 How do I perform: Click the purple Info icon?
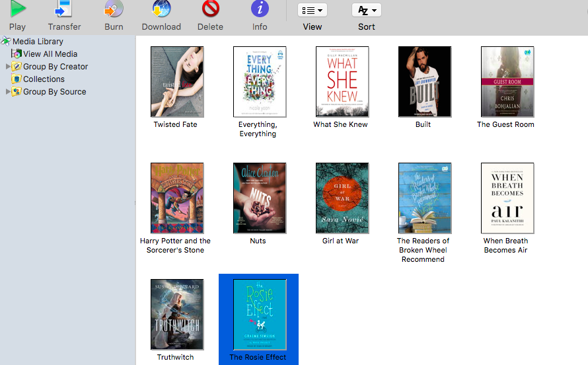[x=260, y=9]
